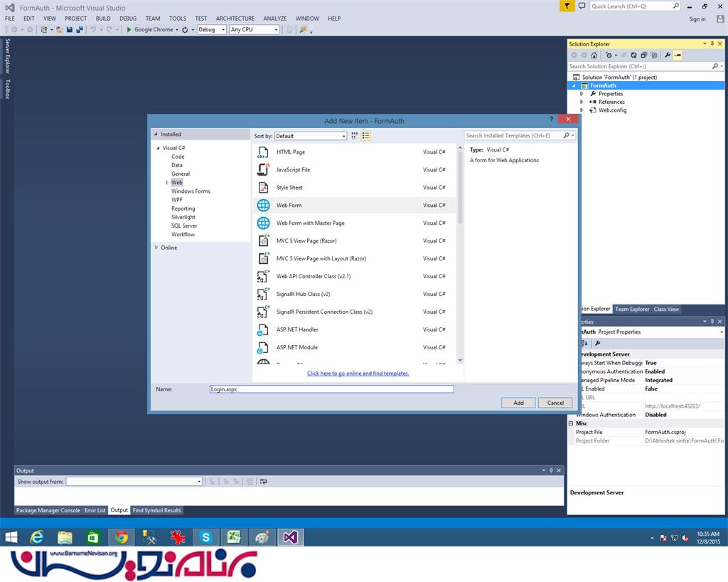The image size is (728, 582).
Task: Open the Server Explorer side tab
Action: [7, 56]
